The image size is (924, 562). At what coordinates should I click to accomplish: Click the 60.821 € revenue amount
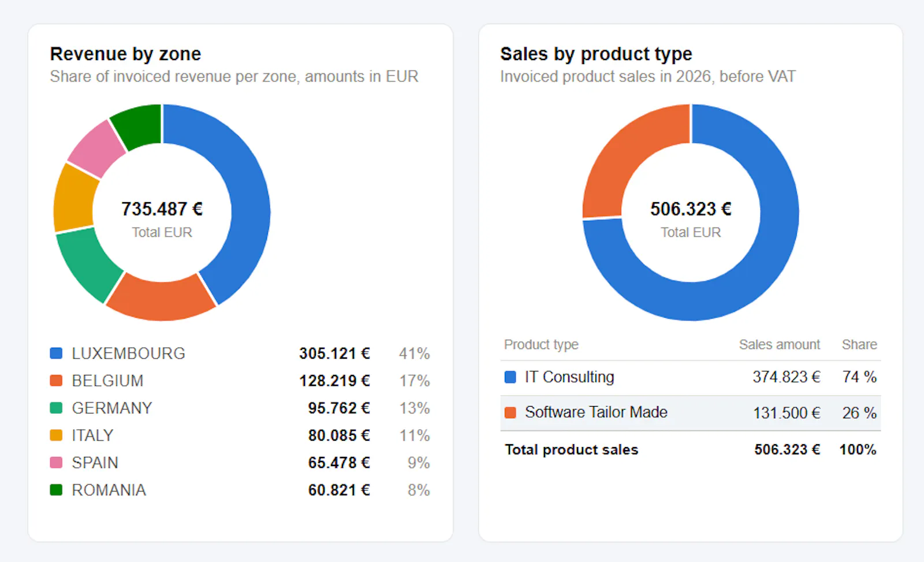point(339,490)
